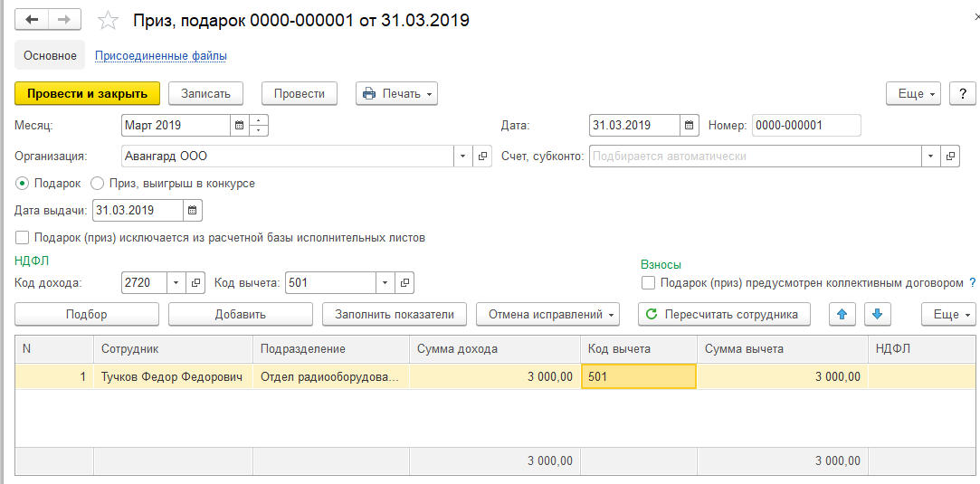
Task: Expand the Организация dropdown list
Action: pos(463,157)
